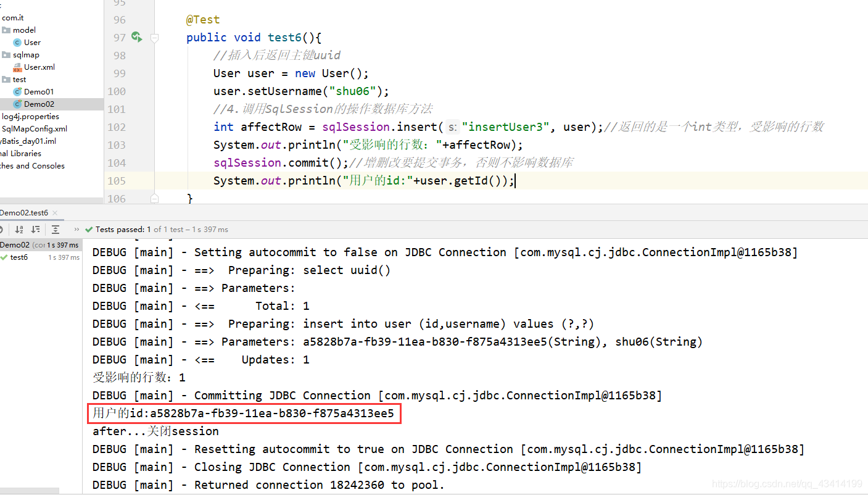Run test6 from the gutter run icon

coord(137,38)
